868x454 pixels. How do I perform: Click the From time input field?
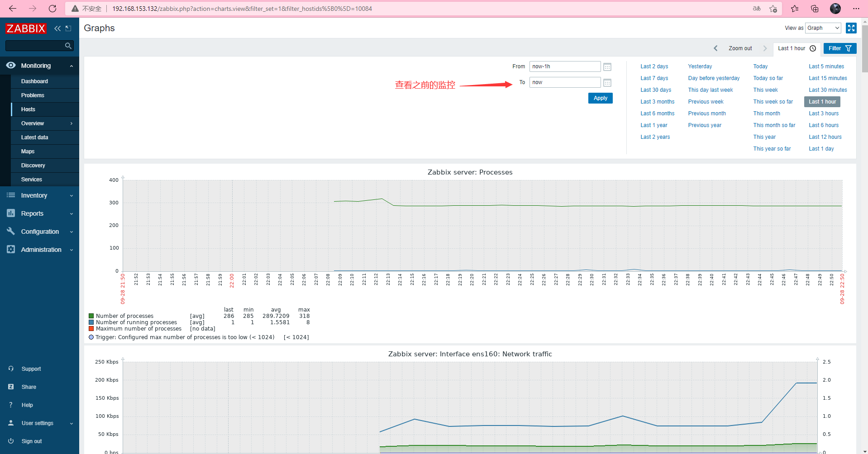point(565,66)
